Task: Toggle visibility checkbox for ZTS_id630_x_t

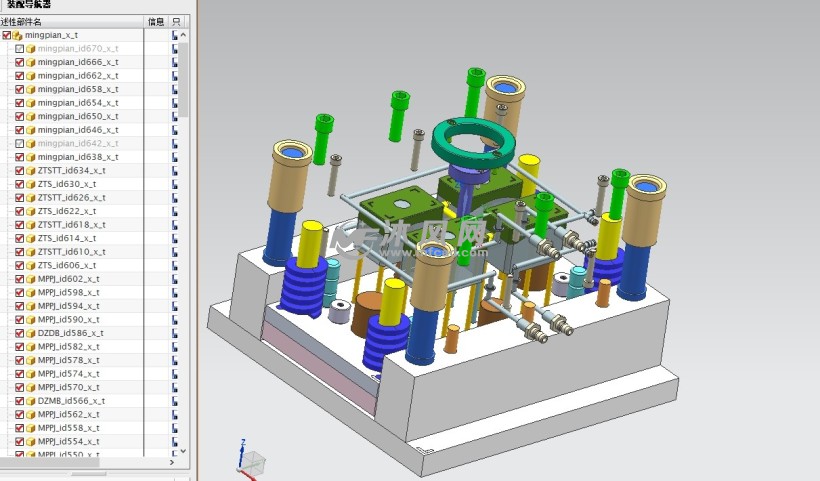Action: pos(19,184)
